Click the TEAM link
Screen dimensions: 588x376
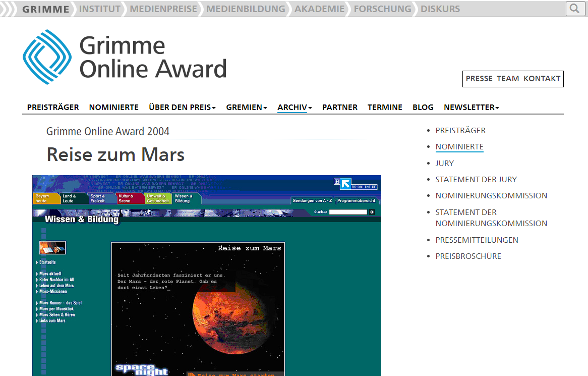tap(508, 79)
